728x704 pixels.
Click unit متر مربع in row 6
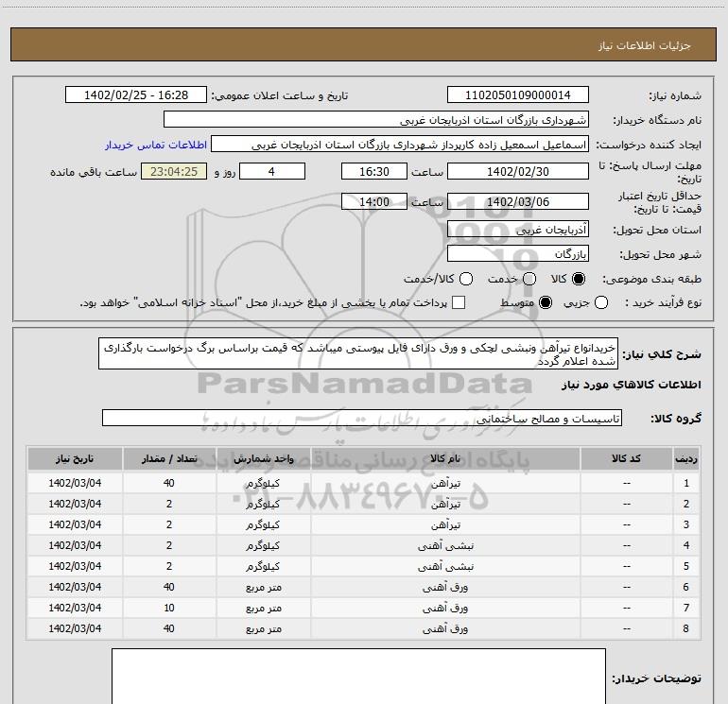[263, 588]
